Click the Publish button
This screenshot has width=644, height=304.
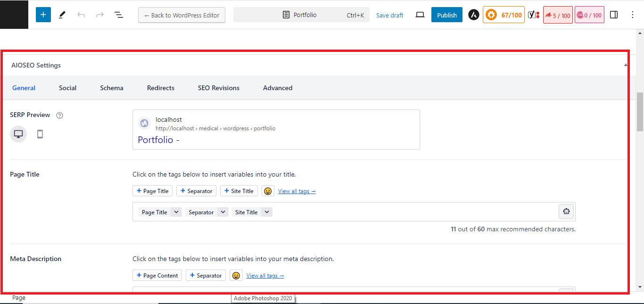[x=447, y=15]
